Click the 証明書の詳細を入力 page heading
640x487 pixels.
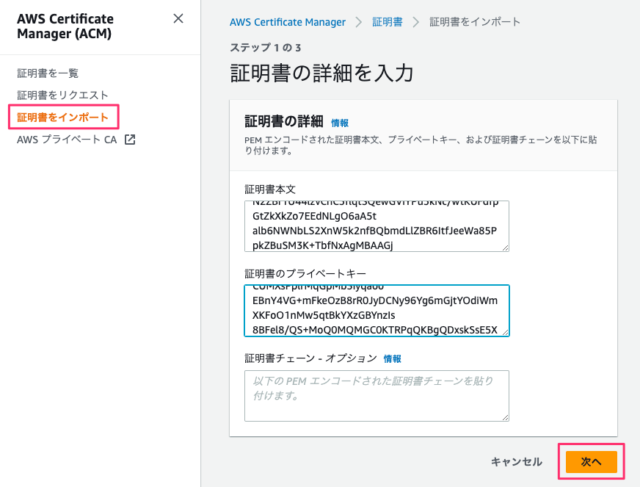coord(322,73)
